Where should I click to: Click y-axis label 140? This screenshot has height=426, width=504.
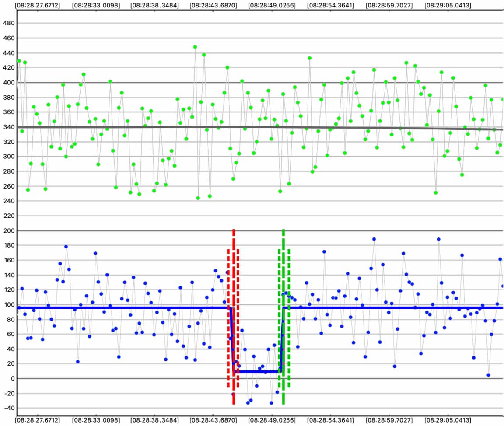[x=9, y=275]
